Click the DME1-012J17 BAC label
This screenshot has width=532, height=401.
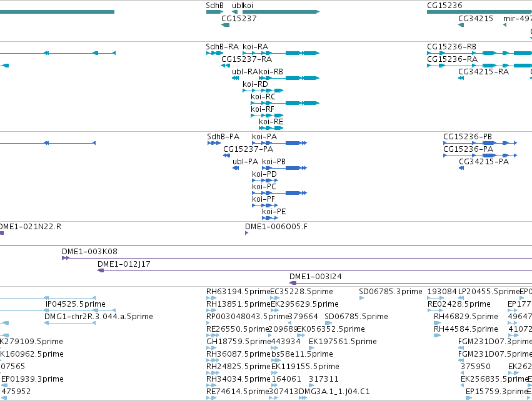(124, 264)
